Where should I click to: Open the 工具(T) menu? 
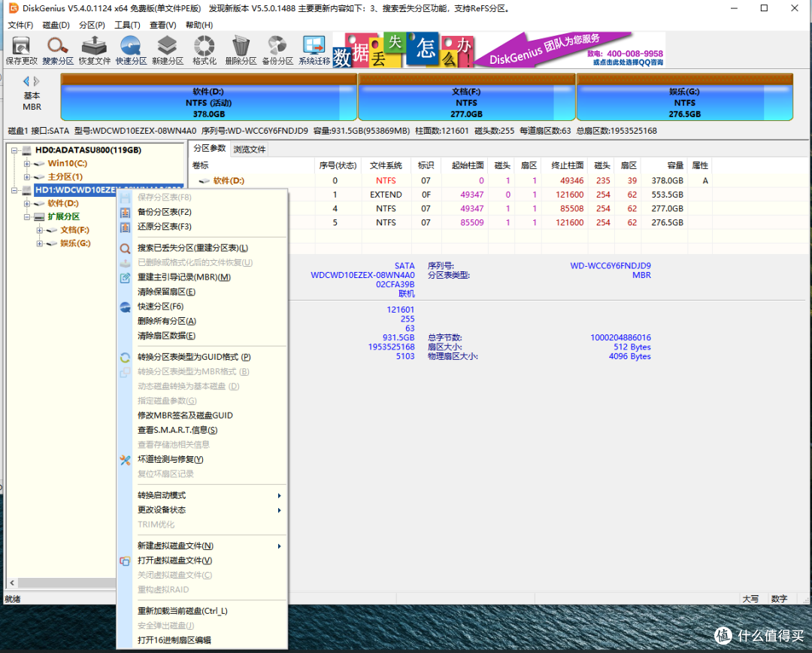click(127, 25)
